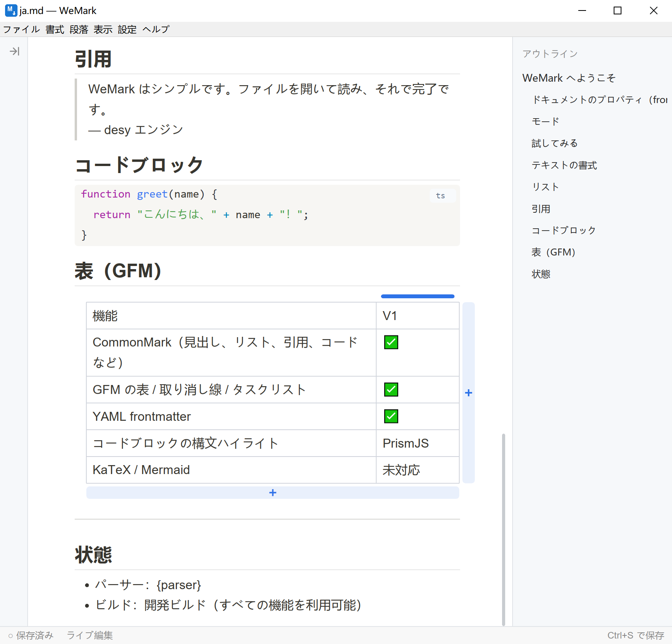Screen dimensions: 672x644
Task: Go to コードブロック outline entry
Action: pos(564,231)
